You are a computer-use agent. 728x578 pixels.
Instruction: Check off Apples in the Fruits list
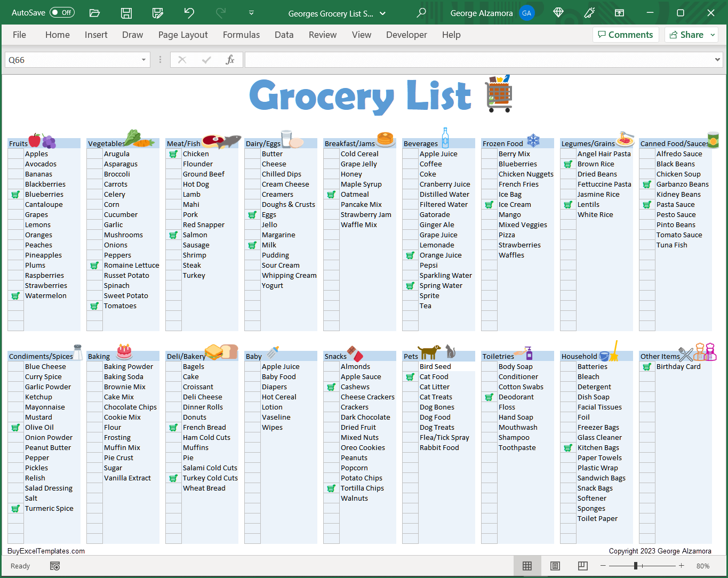pyautogui.click(x=15, y=154)
